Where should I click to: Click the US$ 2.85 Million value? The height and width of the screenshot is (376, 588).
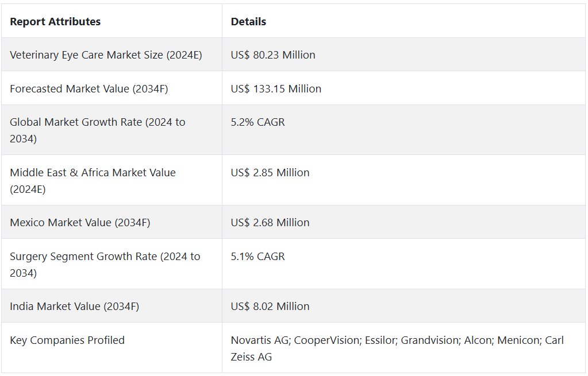coord(270,173)
